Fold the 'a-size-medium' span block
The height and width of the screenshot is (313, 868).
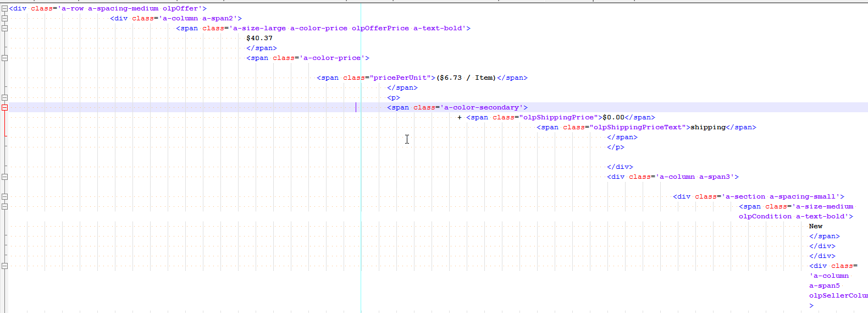(4, 206)
